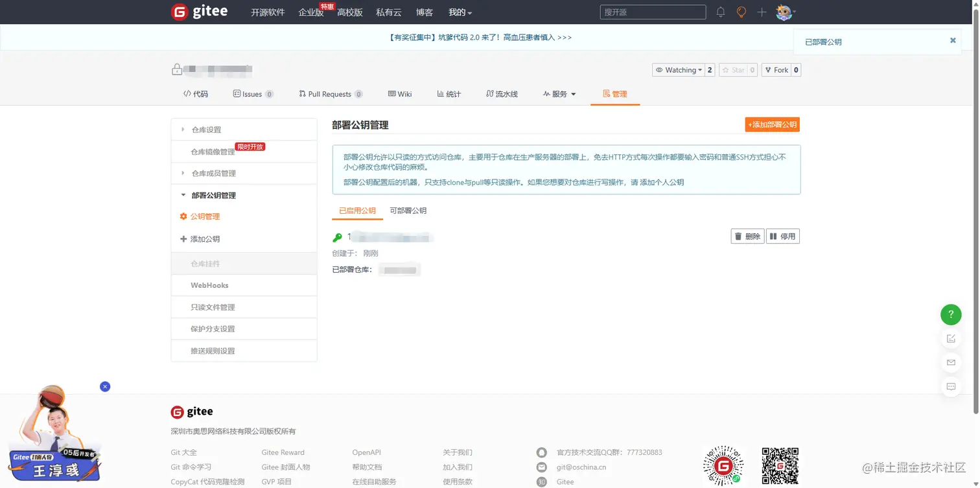Click the floating envelope mail icon
This screenshot has width=980, height=488.
click(951, 362)
